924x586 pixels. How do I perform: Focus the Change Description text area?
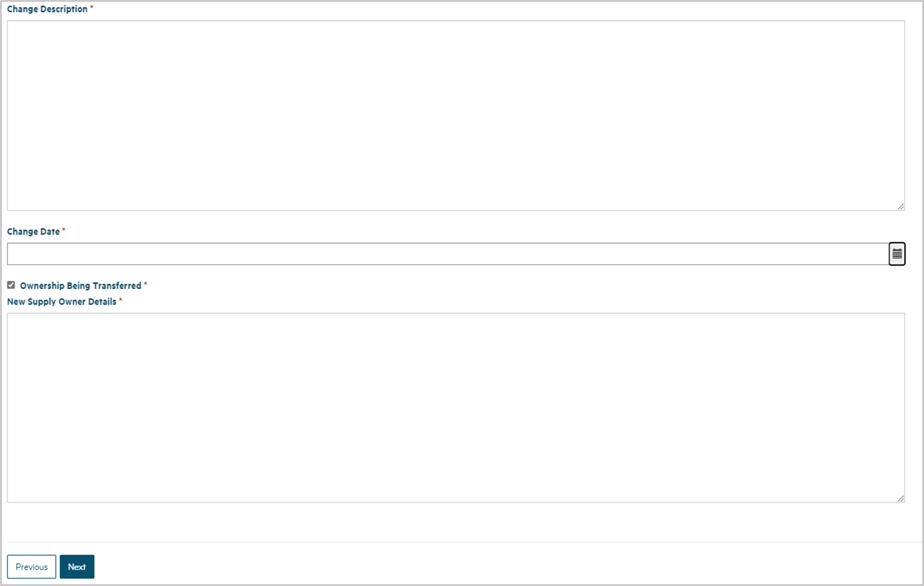[455, 115]
